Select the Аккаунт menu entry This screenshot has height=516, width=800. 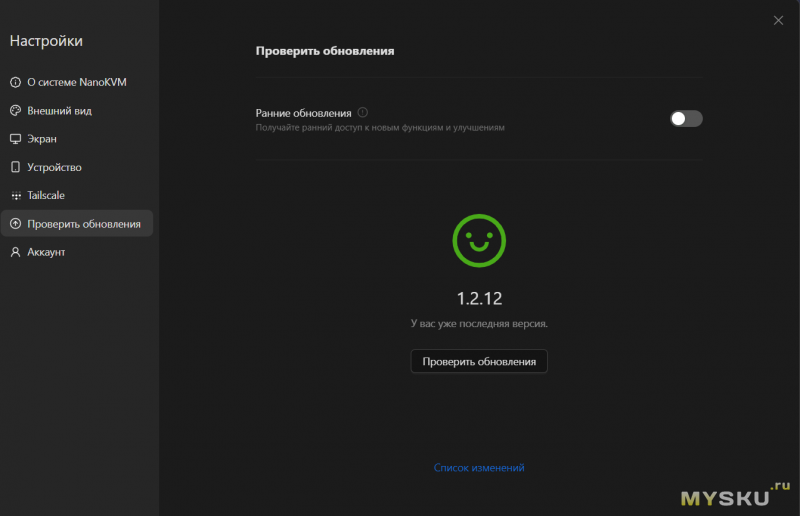click(x=46, y=252)
